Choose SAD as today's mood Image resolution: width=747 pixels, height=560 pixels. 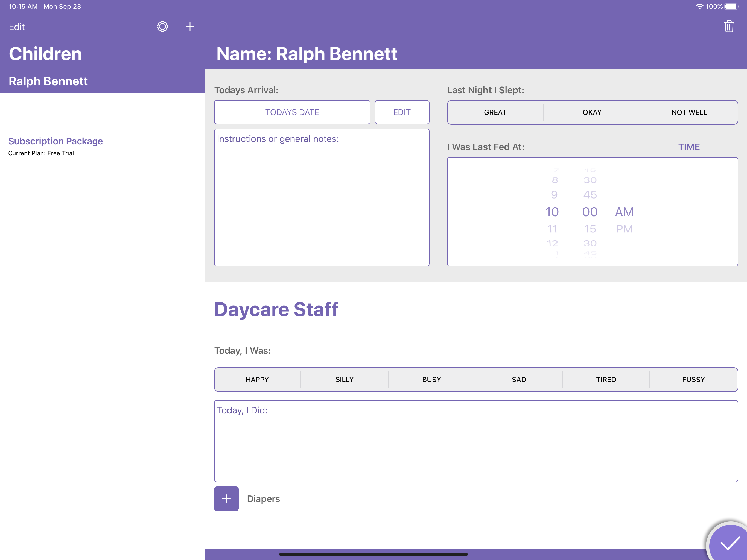click(x=519, y=379)
